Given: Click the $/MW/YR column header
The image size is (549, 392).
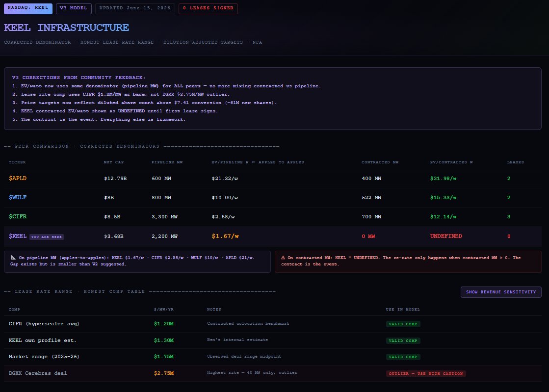Looking at the screenshot, I should (x=163, y=310).
